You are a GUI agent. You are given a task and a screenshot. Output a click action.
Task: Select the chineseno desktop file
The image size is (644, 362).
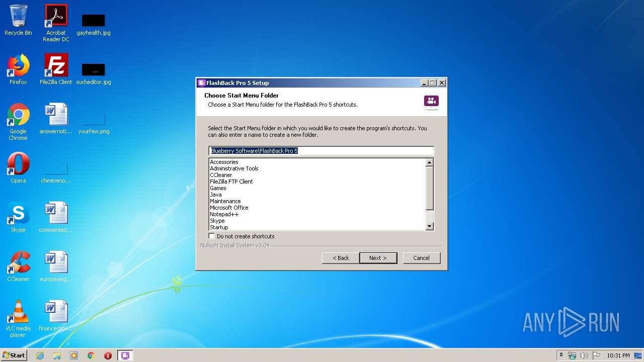56,173
